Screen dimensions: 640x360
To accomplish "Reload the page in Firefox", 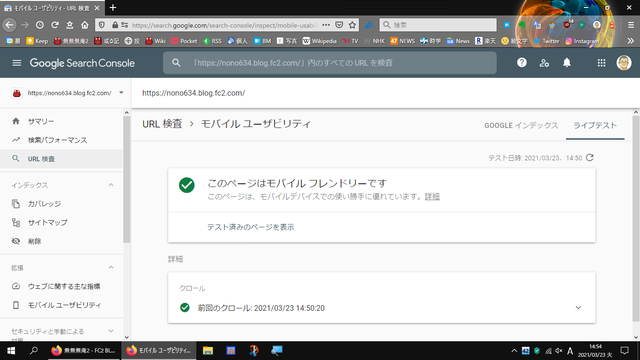I will pos(55,25).
